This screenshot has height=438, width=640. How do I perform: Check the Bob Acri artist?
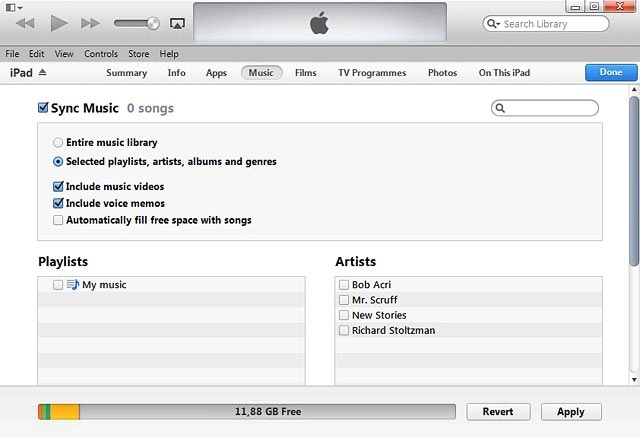[x=344, y=285]
